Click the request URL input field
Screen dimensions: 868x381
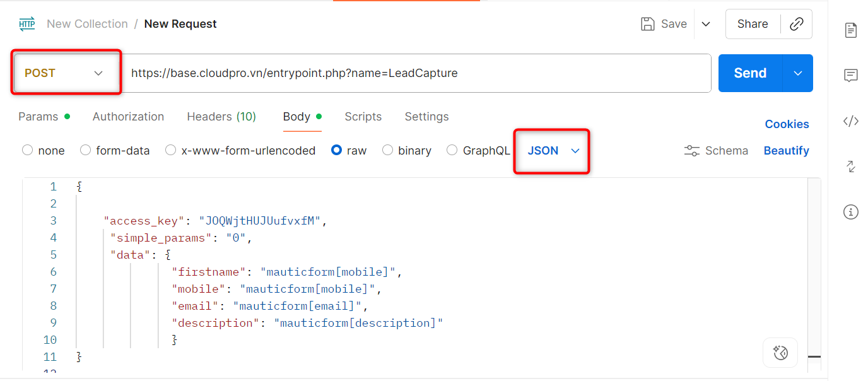(x=416, y=73)
